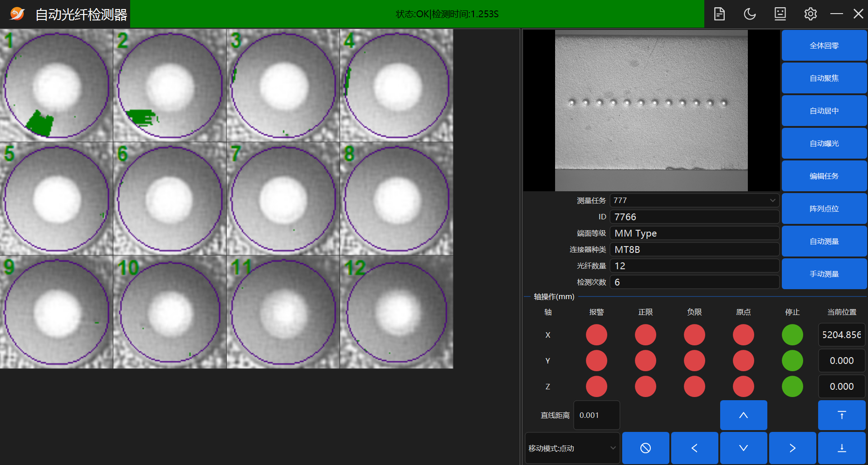Click the Y axis red alarm indicator
The width and height of the screenshot is (868, 465).
596,361
